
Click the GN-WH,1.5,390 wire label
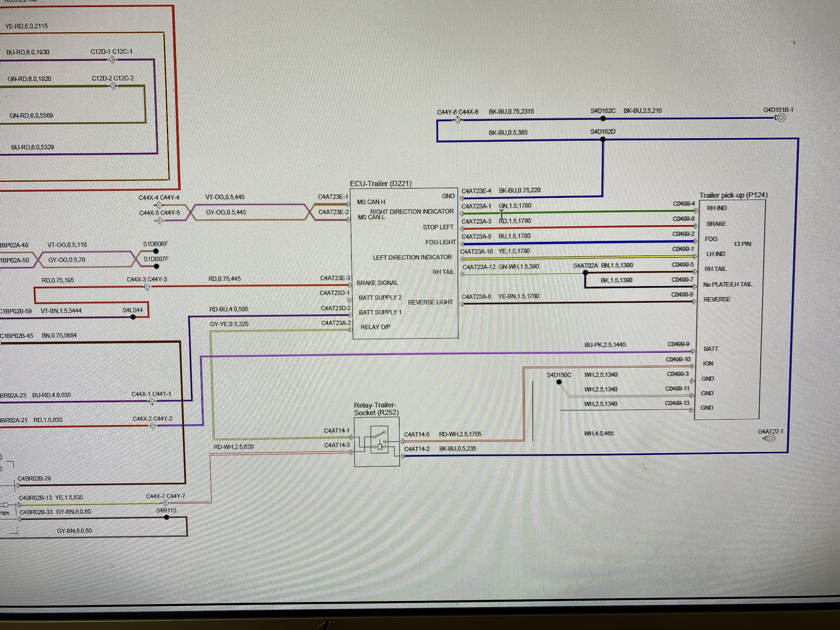click(x=518, y=266)
